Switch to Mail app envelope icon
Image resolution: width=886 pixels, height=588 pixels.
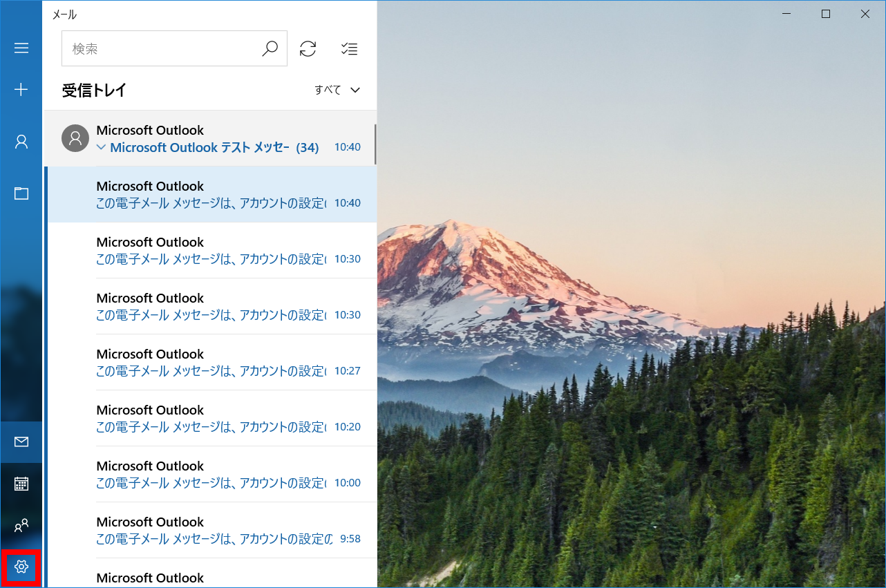tap(21, 442)
